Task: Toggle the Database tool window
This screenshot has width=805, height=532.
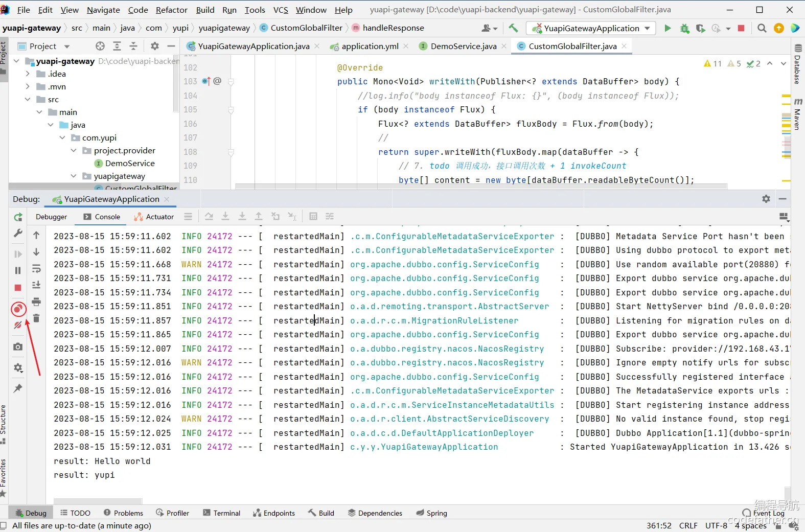Action: [x=797, y=65]
